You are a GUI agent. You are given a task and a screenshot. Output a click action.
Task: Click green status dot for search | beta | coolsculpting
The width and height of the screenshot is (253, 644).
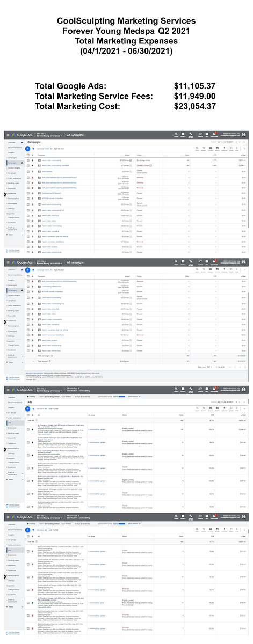point(33,160)
